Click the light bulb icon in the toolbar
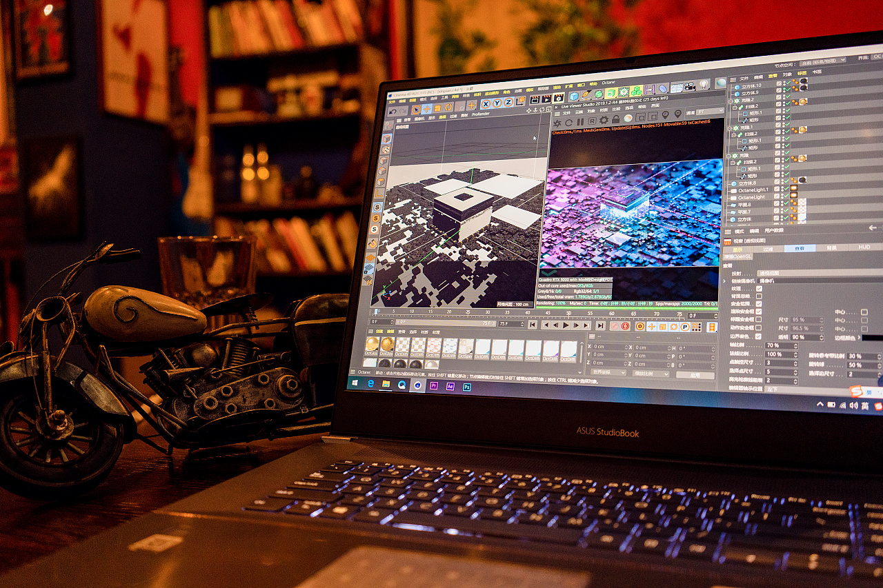883x588 pixels. (x=703, y=85)
